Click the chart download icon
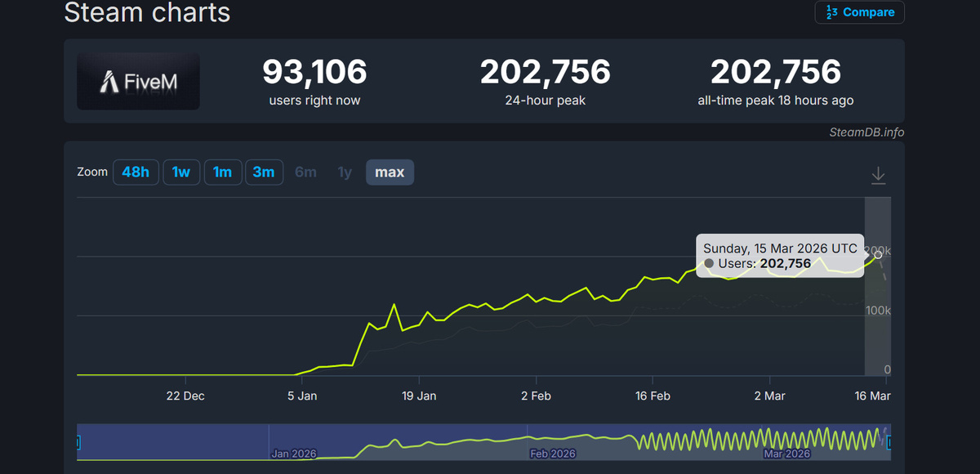 [878, 174]
